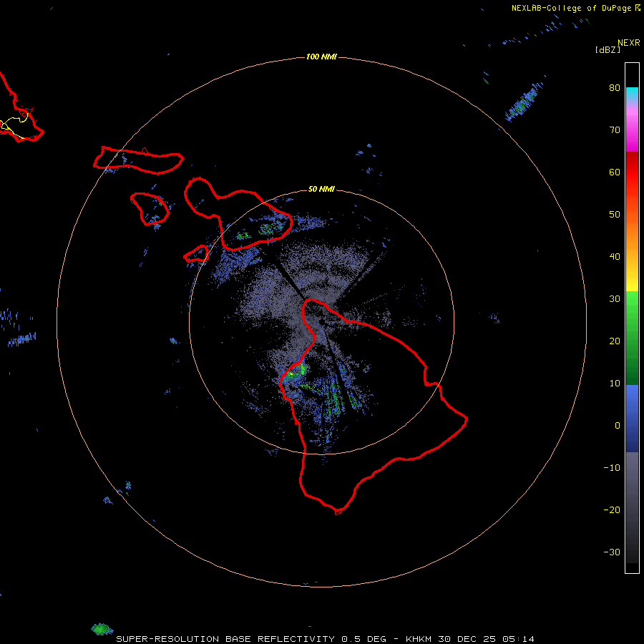Select the 0 value on the dBZ scale
The width and height of the screenshot is (644, 644).
coord(618,426)
